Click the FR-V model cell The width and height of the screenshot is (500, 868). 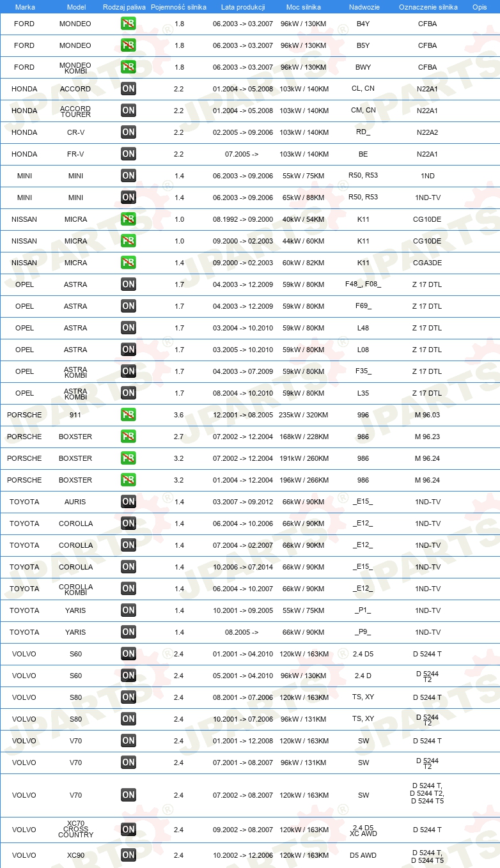75,154
